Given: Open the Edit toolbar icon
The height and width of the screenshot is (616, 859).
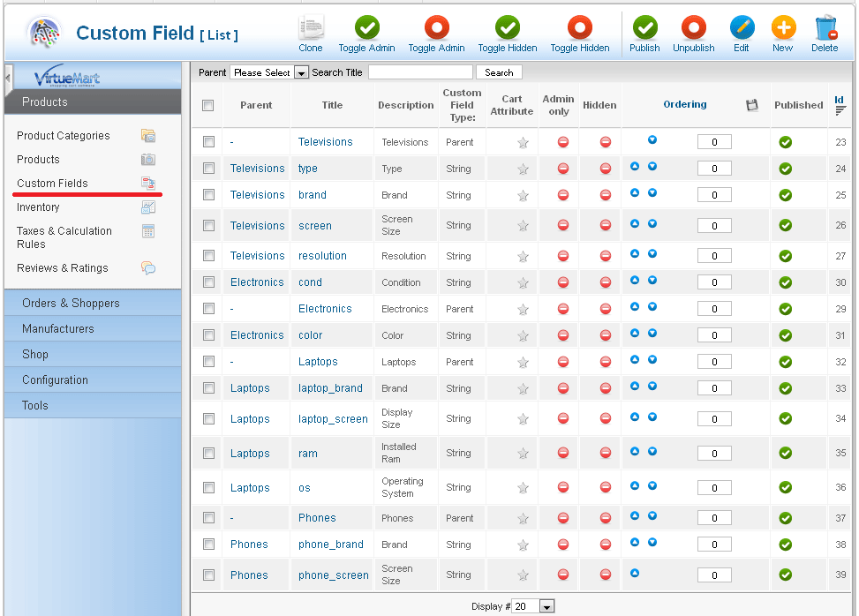Looking at the screenshot, I should (742, 29).
